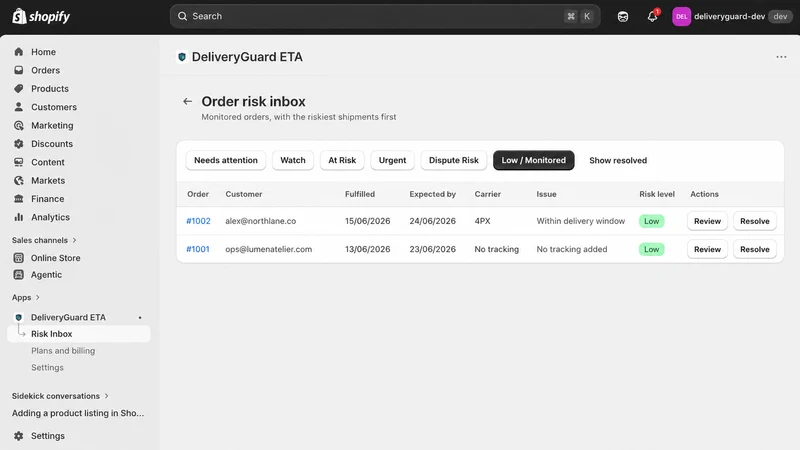Click the Customers person icon
Screen dimensions: 800x450
(x=19, y=107)
